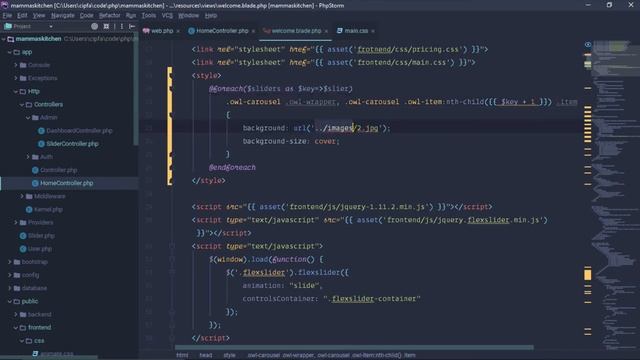Screen dimensions: 640x360
Task: Close the main.css tab
Action: point(373,31)
